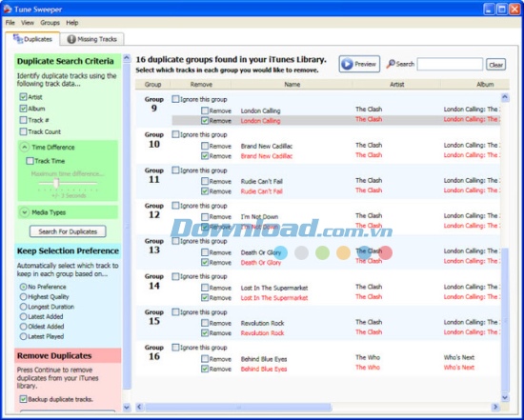Click the results list scroll-up arrow
Viewport: 524px width, 420px height.
click(x=505, y=97)
